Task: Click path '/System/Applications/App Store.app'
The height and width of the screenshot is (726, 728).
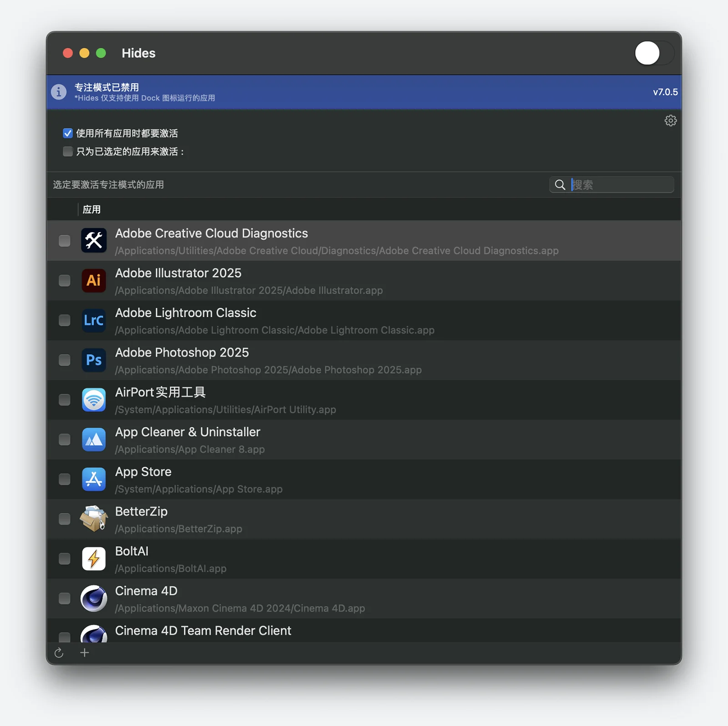Action: click(x=199, y=489)
